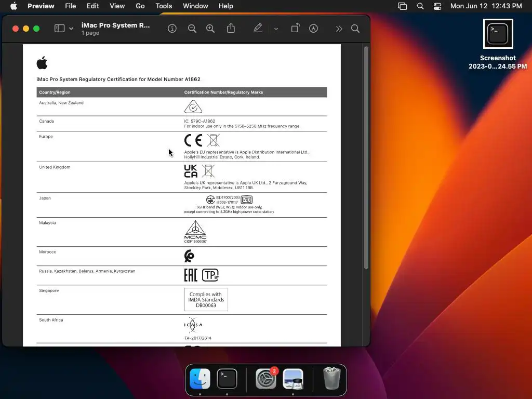This screenshot has height=399, width=532.
Task: Open the Help menu
Action: click(225, 6)
